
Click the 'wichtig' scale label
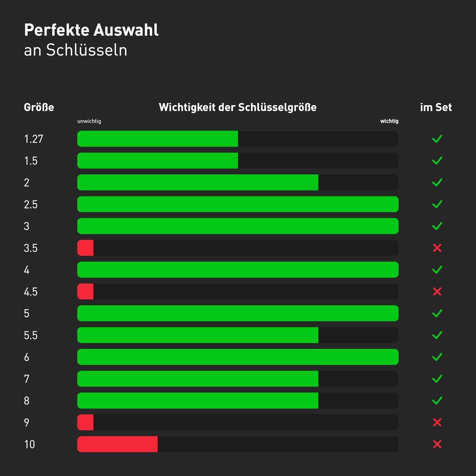click(389, 121)
